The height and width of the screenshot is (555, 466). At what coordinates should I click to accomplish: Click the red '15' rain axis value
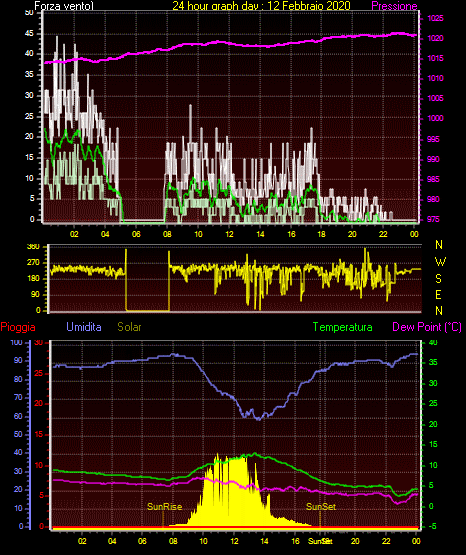pyautogui.click(x=39, y=434)
